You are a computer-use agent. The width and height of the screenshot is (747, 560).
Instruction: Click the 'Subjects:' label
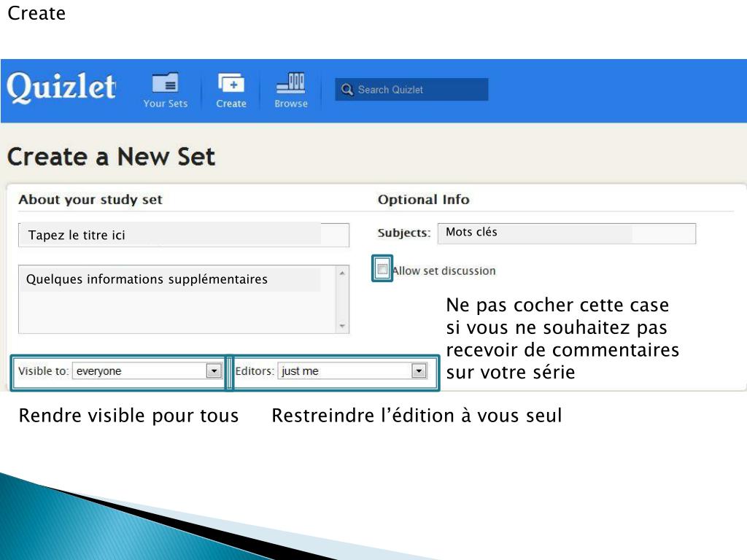404,233
